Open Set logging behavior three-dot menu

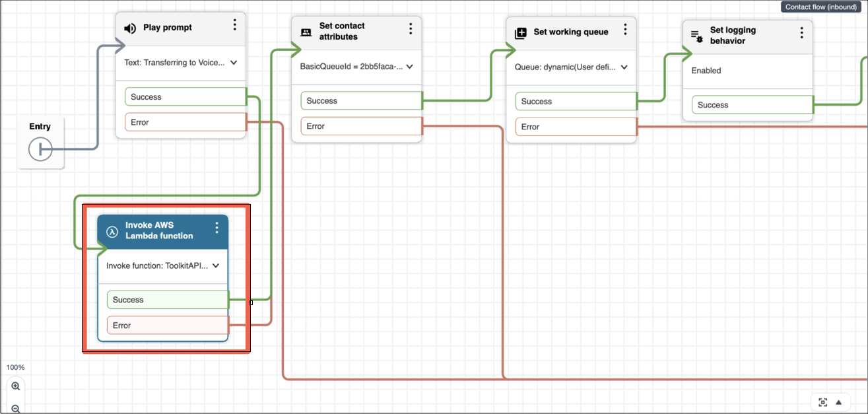[x=801, y=33]
